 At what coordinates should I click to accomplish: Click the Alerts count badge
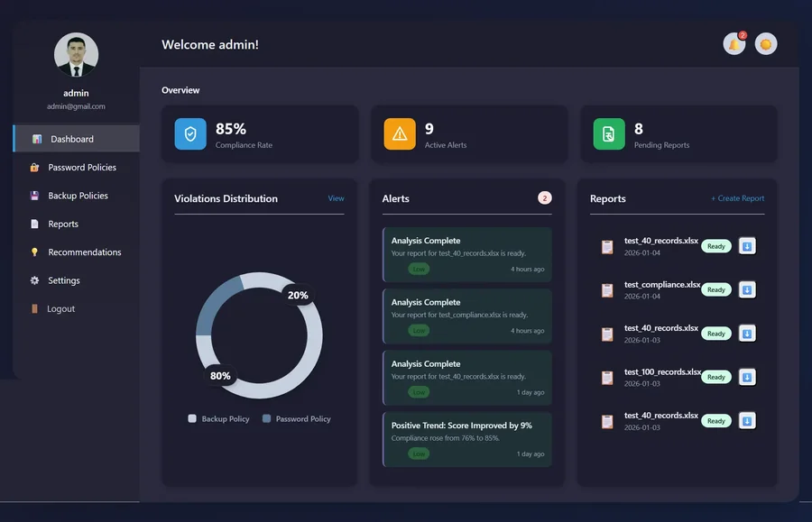click(544, 198)
